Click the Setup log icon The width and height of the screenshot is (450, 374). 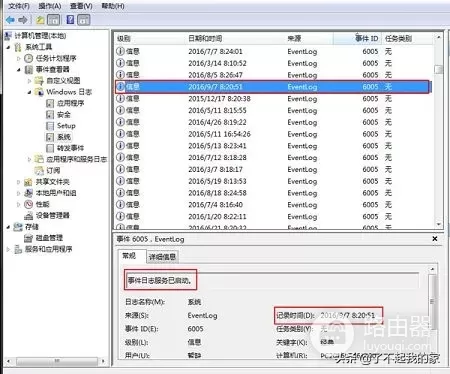click(x=50, y=126)
